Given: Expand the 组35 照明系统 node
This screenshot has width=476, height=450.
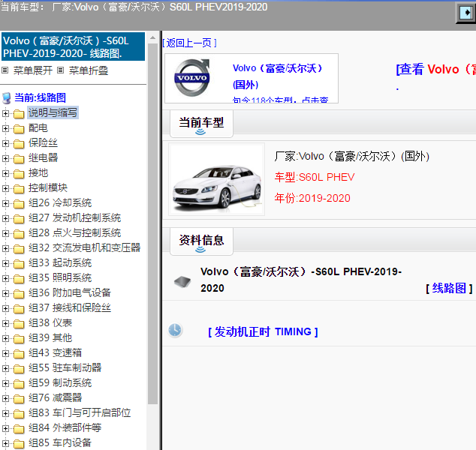Looking at the screenshot, I should (x=5, y=278).
